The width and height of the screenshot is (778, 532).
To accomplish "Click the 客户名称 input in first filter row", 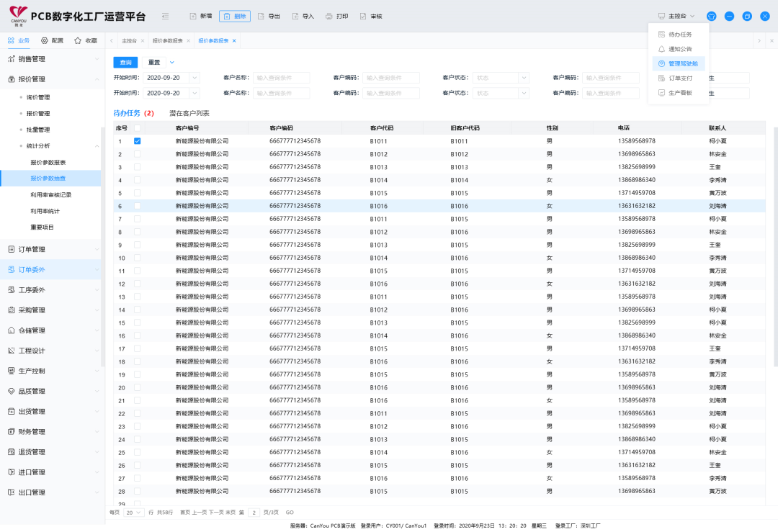I will (281, 78).
